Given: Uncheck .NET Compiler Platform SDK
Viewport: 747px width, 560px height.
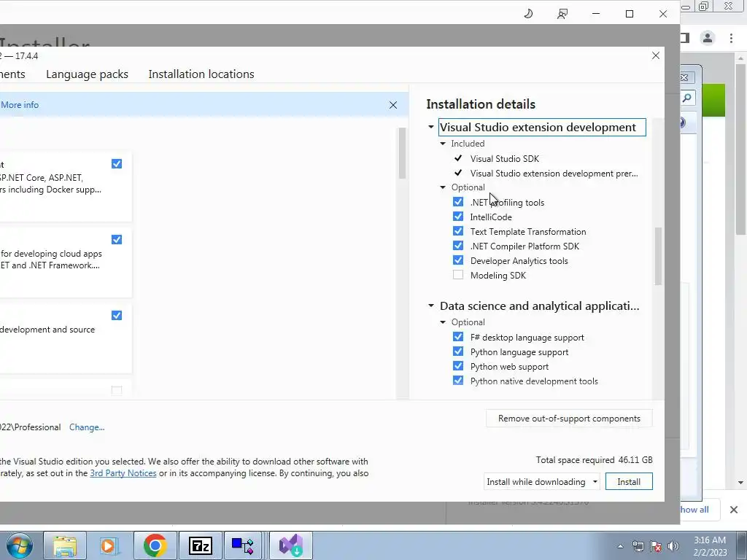Looking at the screenshot, I should pos(458,246).
